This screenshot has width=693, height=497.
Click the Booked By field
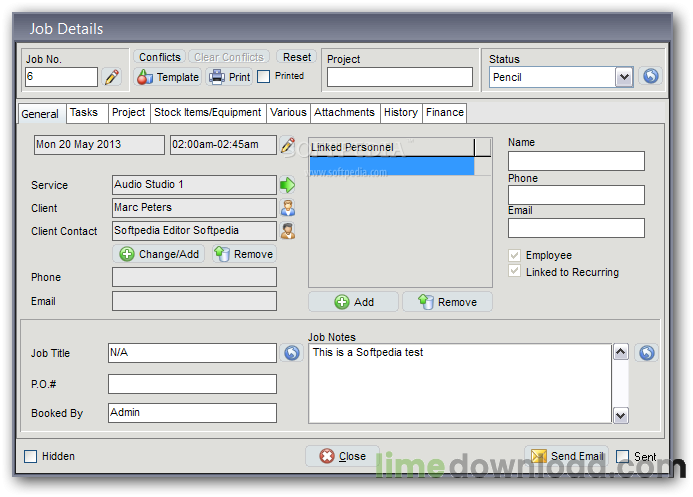tap(192, 413)
